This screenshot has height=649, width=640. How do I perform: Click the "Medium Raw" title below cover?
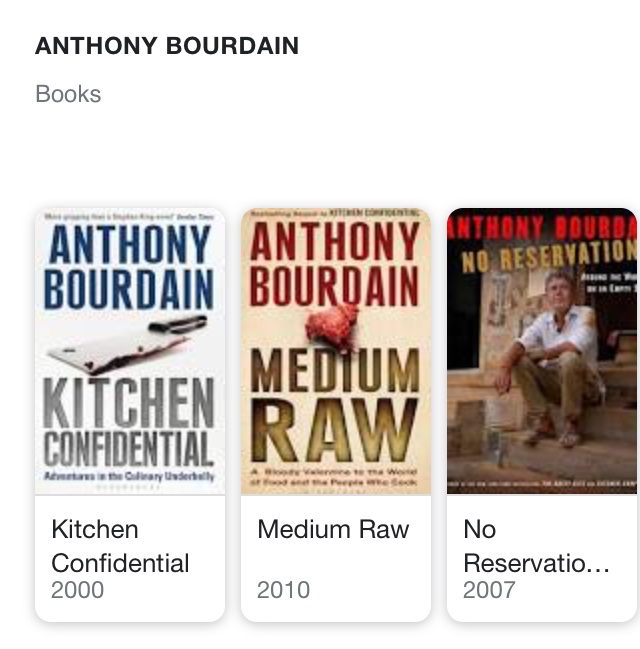pos(333,529)
